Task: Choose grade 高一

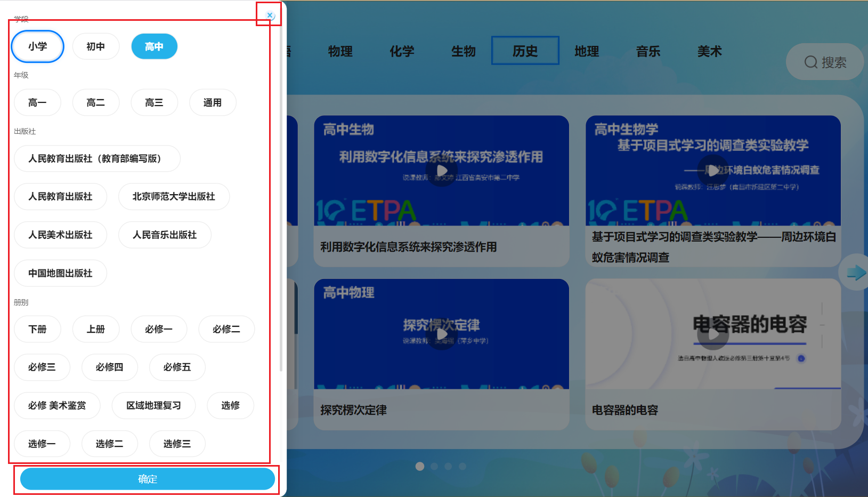Action: pyautogui.click(x=37, y=102)
